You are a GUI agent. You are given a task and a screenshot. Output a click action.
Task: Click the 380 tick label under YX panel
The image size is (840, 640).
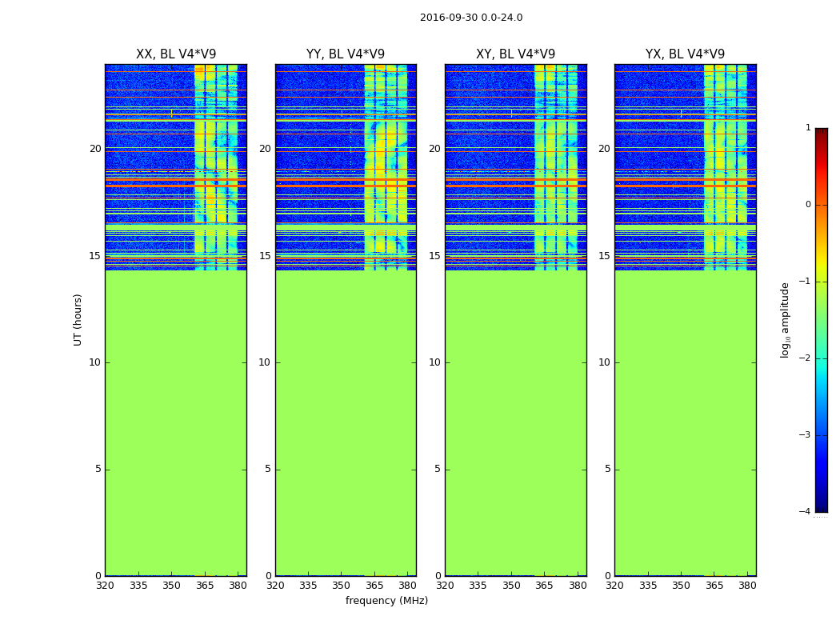tap(747, 586)
